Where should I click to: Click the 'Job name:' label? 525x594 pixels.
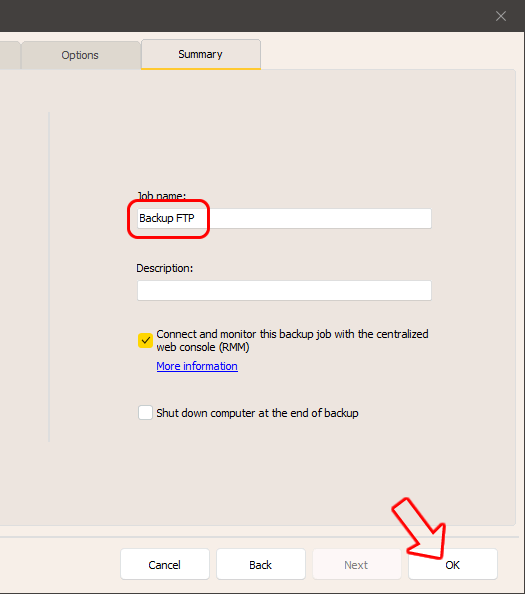161,196
